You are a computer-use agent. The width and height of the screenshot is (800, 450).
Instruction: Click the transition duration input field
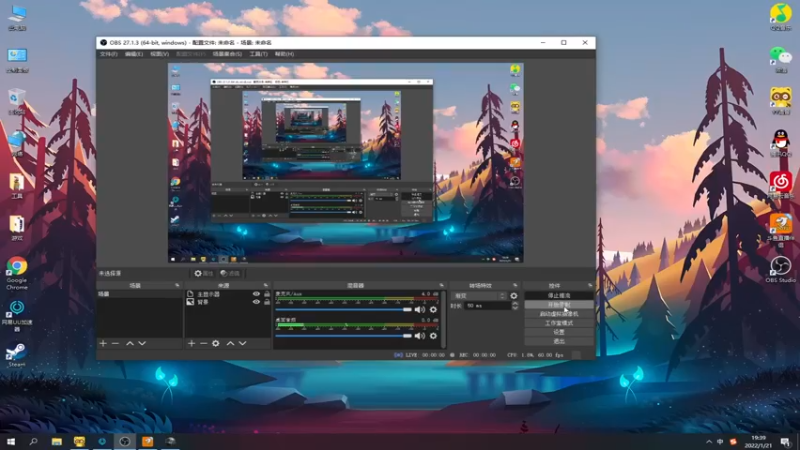tap(487, 306)
